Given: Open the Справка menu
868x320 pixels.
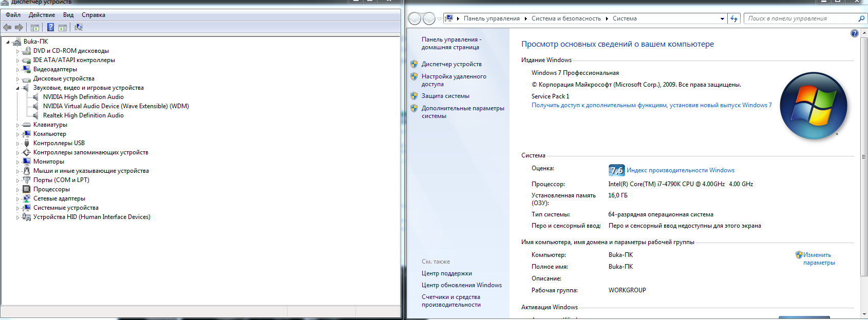Looking at the screenshot, I should point(93,15).
